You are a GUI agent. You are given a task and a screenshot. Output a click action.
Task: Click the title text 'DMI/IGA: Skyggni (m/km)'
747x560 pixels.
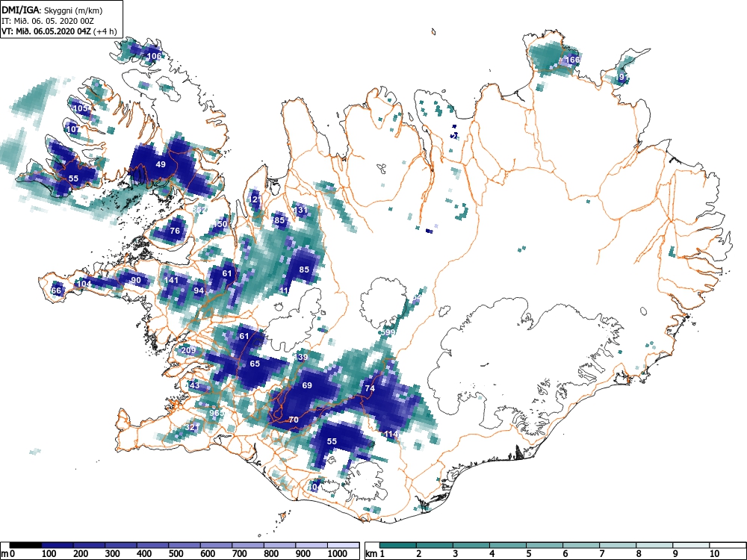pyautogui.click(x=52, y=10)
